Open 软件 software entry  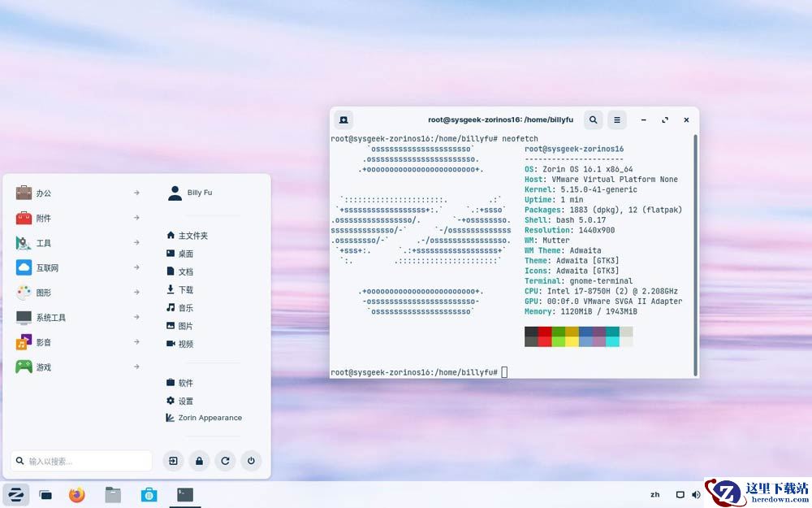[x=180, y=383]
